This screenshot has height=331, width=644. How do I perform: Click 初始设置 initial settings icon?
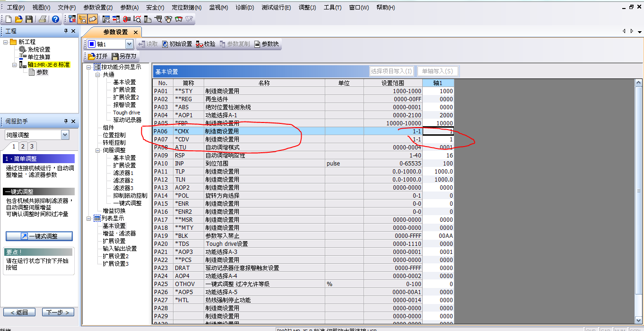177,44
